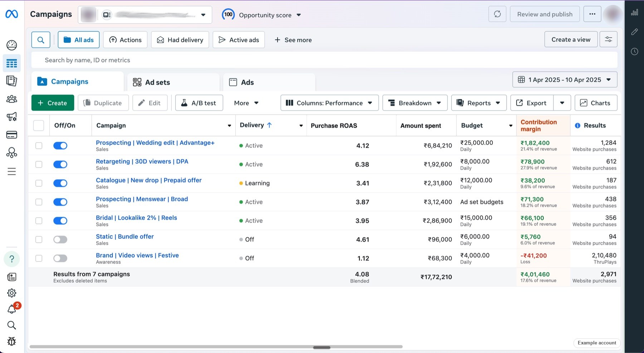Open the all tools hamburger menu icon
The height and width of the screenshot is (353, 644).
pos(11,171)
